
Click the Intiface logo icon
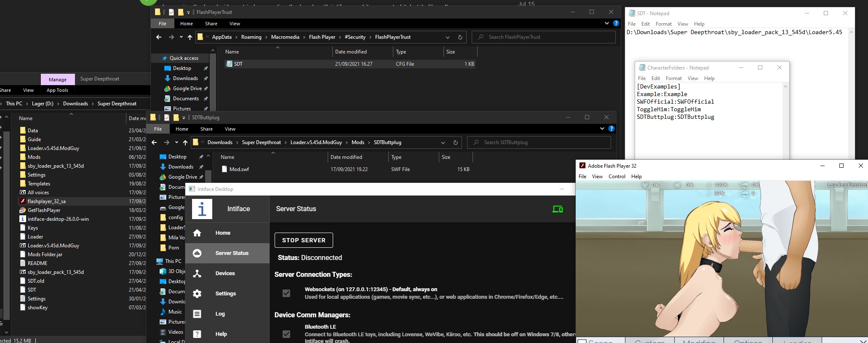(202, 209)
